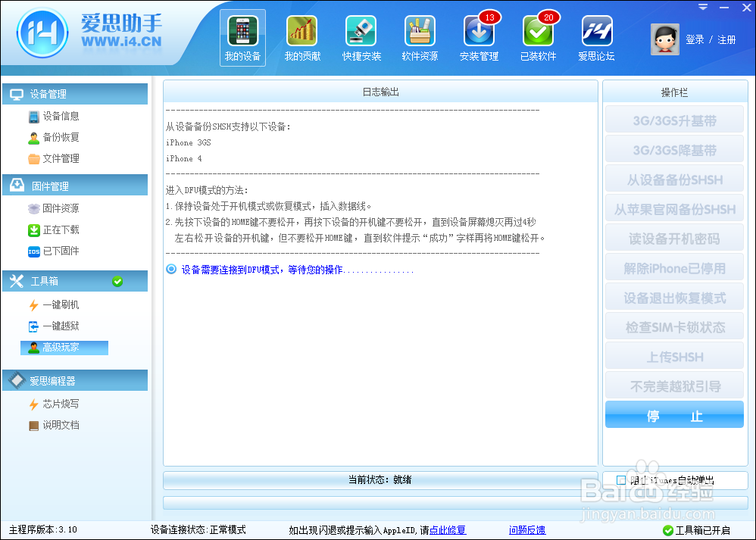Click log line iPhone 3GS
Viewport: 756px width, 540px height.
pyautogui.click(x=189, y=142)
